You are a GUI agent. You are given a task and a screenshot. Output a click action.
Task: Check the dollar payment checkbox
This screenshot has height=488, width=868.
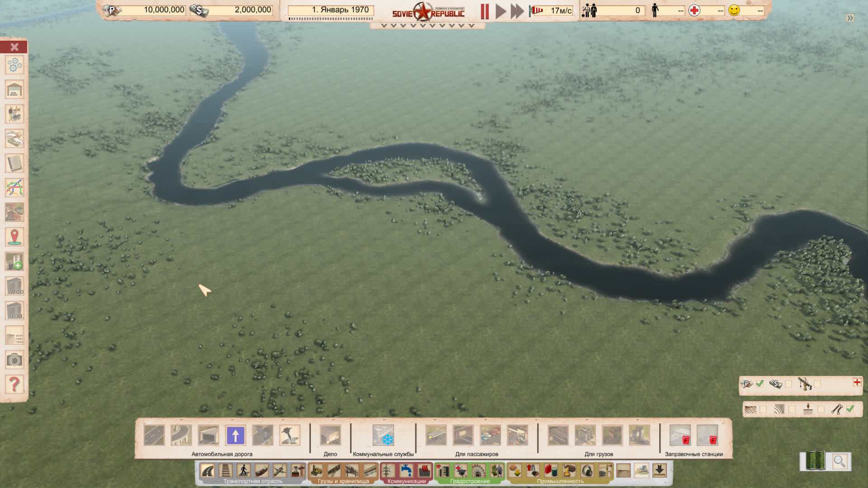coord(788,384)
